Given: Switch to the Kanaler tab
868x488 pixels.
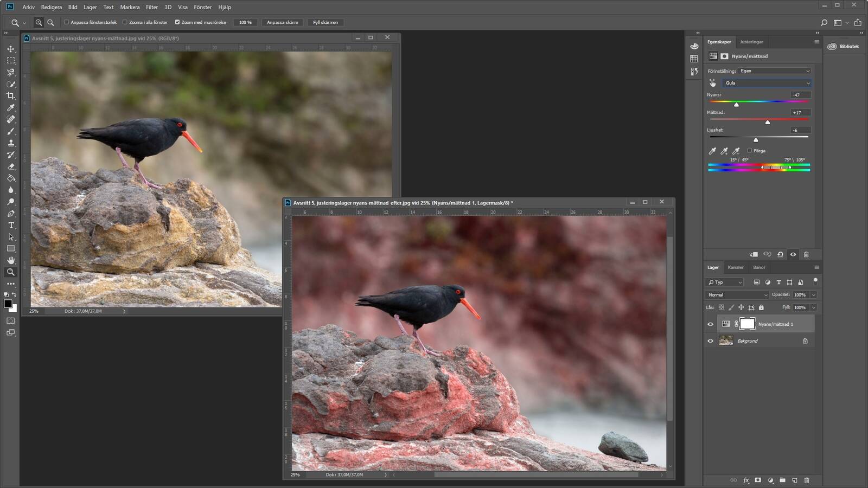Looking at the screenshot, I should tap(736, 267).
